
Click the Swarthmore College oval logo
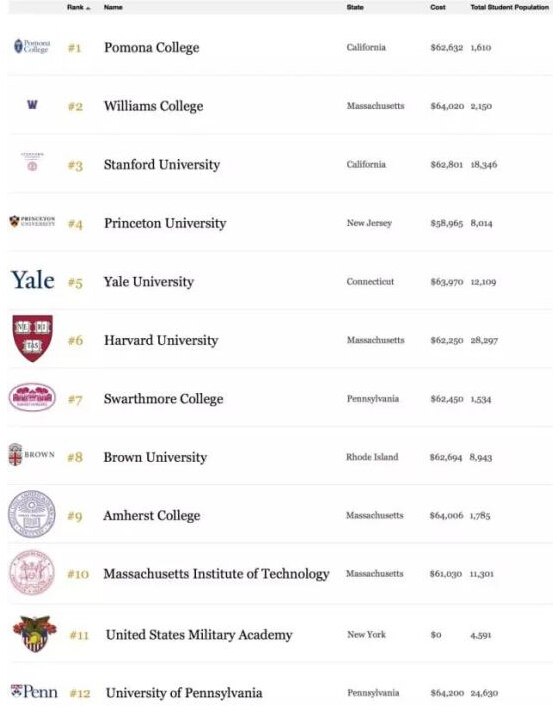tap(32, 397)
